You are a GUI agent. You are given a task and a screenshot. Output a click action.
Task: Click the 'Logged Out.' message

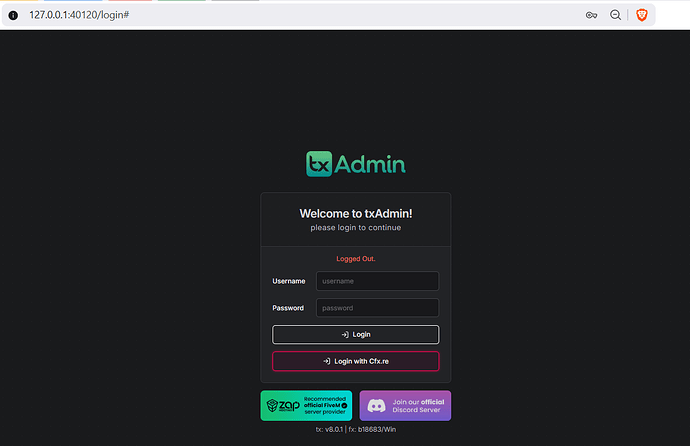point(356,259)
